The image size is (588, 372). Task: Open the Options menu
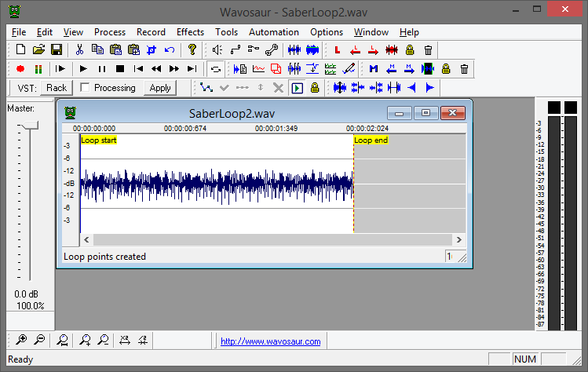point(327,32)
